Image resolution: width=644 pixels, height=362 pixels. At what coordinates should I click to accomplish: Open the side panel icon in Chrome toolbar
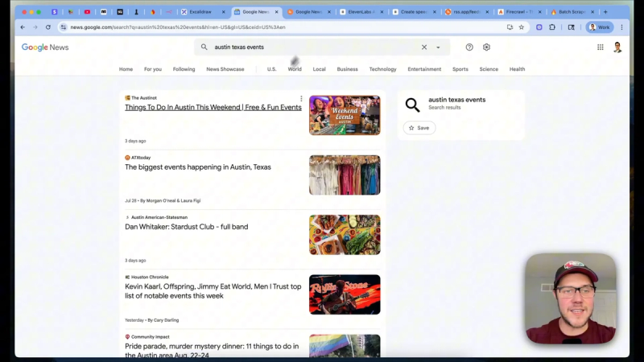[571, 27]
